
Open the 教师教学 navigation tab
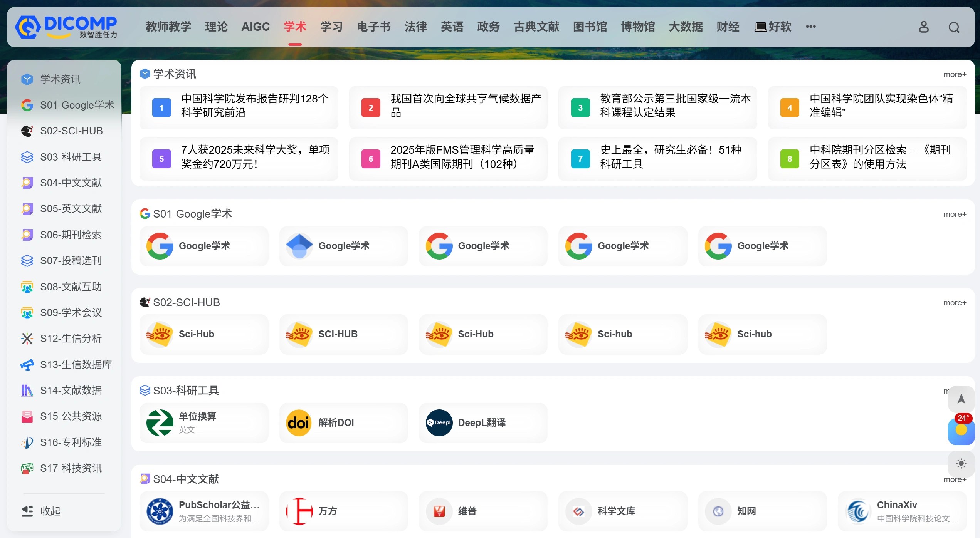pos(168,27)
